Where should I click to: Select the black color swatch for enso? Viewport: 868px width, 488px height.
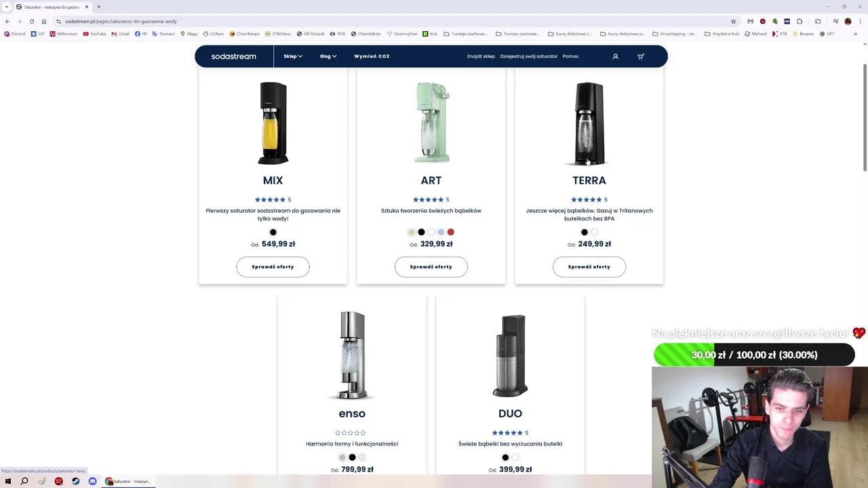(x=352, y=457)
